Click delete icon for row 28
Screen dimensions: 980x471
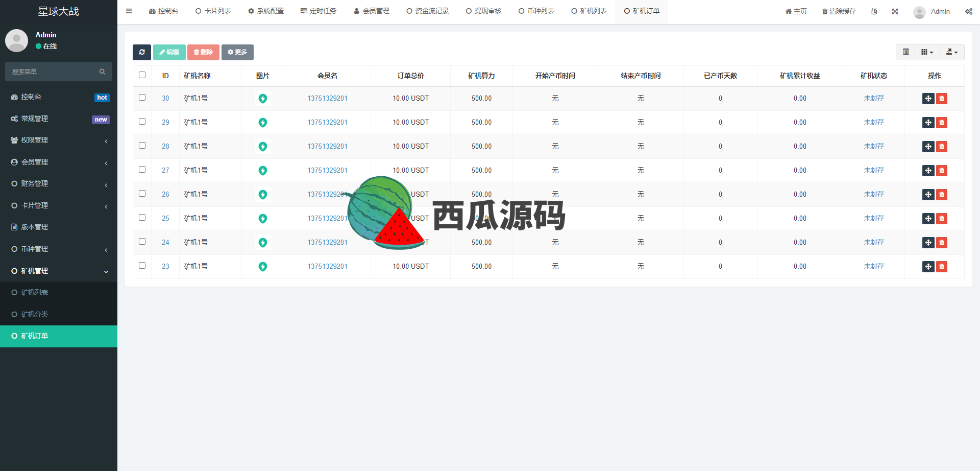(x=942, y=147)
